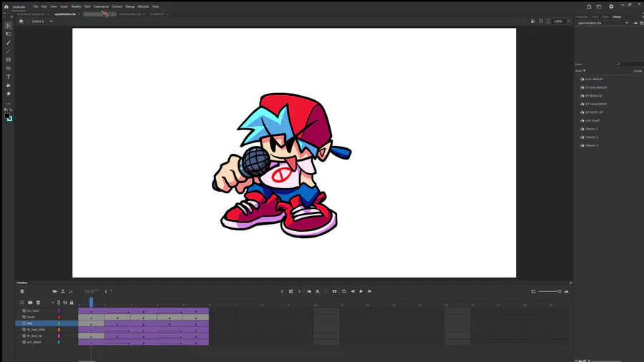The width and height of the screenshot is (644, 362).
Task: Select the Rectangle tool
Action: point(8,60)
